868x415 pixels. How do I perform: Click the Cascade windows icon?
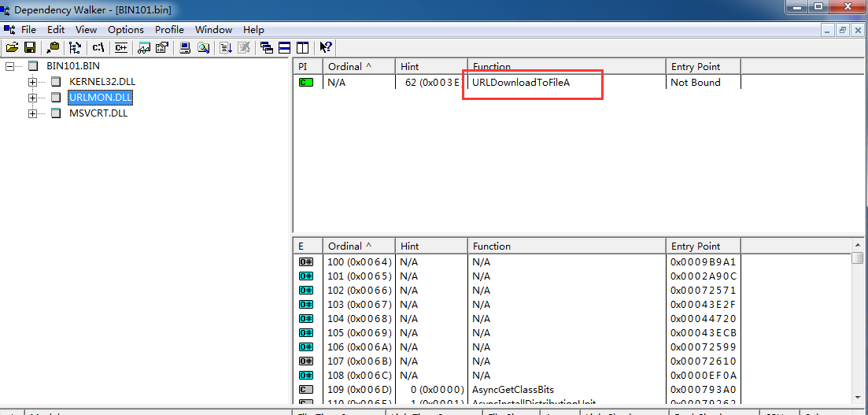tap(267, 48)
